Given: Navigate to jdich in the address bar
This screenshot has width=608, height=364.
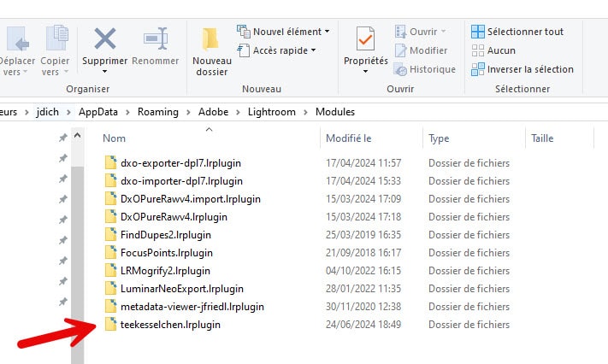Looking at the screenshot, I should point(47,112).
